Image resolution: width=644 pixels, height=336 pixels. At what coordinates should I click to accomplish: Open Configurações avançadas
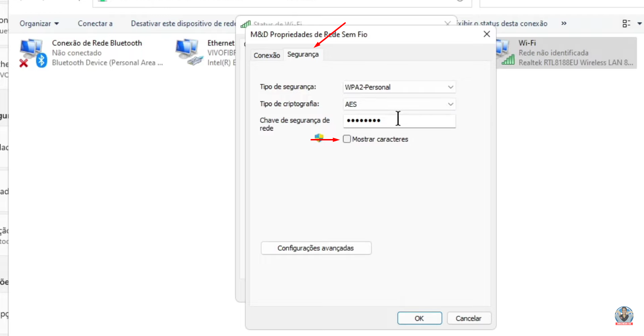pos(316,248)
